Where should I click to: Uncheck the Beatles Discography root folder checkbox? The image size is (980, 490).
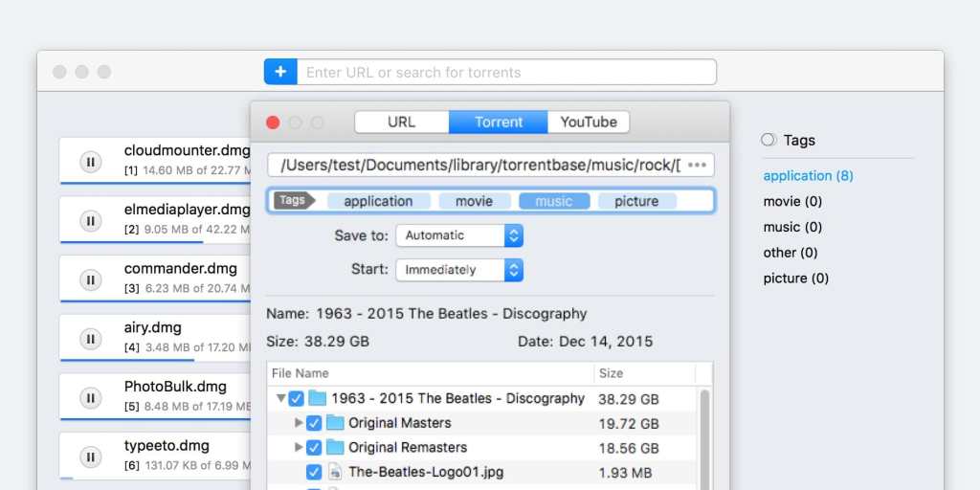click(297, 398)
